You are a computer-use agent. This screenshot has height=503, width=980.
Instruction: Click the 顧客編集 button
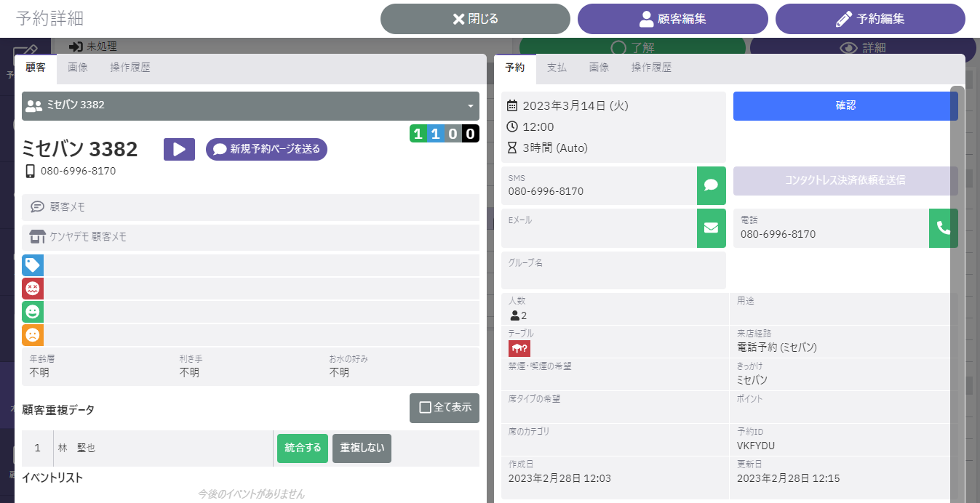[673, 19]
